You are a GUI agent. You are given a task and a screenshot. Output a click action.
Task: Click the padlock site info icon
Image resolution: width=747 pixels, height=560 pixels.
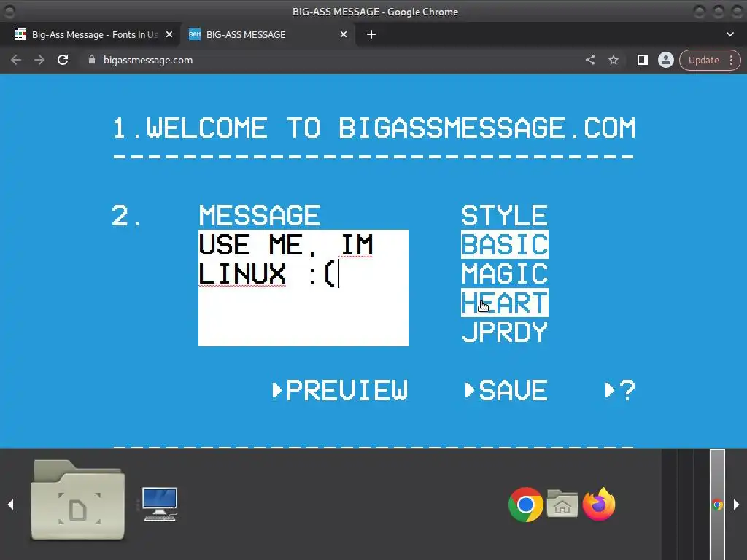[x=92, y=60]
